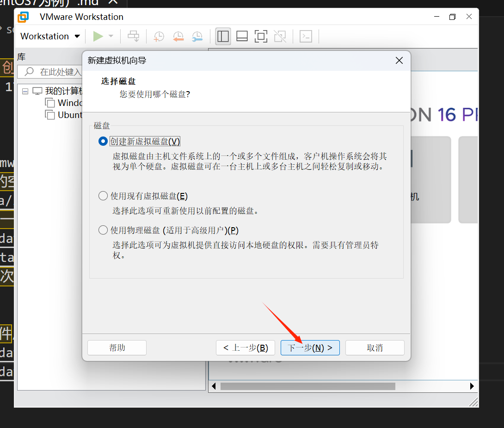Image resolution: width=504 pixels, height=428 pixels.
Task: Close the .md editor tab behind VMware
Action: 113,2
